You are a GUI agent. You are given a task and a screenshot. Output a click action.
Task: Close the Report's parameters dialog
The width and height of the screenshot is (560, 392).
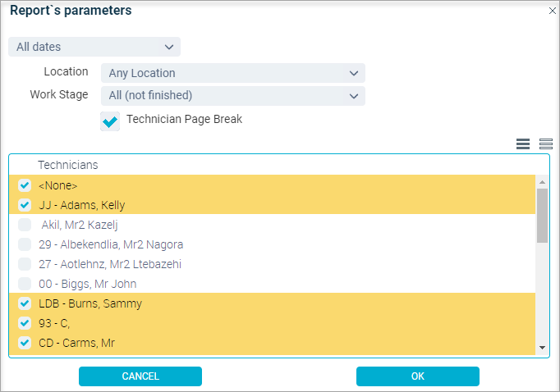coord(552,11)
